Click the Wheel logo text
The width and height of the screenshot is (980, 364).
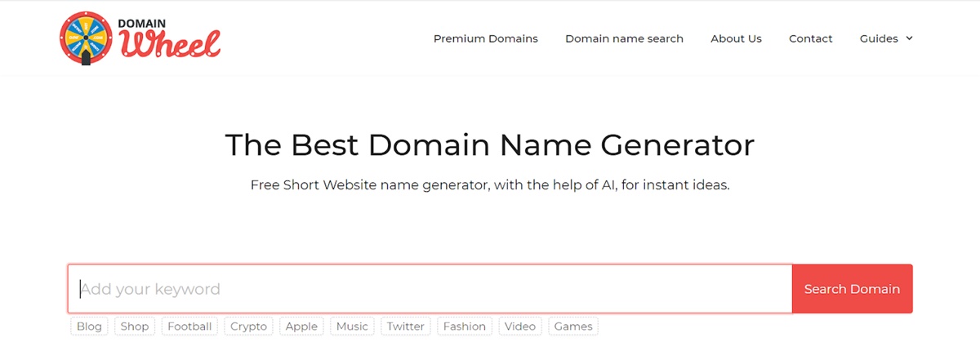tap(170, 44)
